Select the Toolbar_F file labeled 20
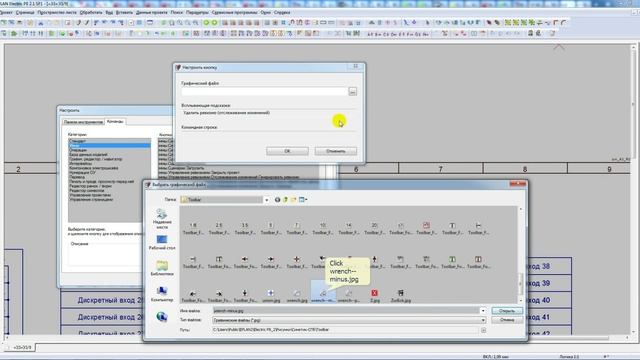 click(374, 229)
